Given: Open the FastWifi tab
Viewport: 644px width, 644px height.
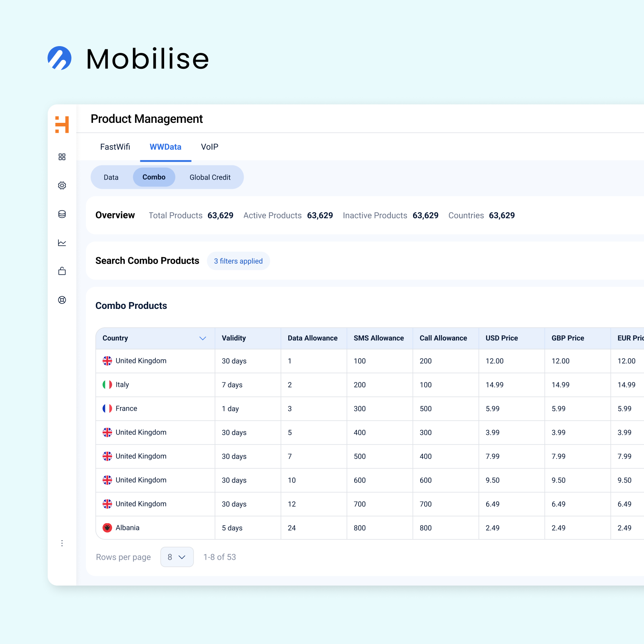Looking at the screenshot, I should (x=115, y=147).
